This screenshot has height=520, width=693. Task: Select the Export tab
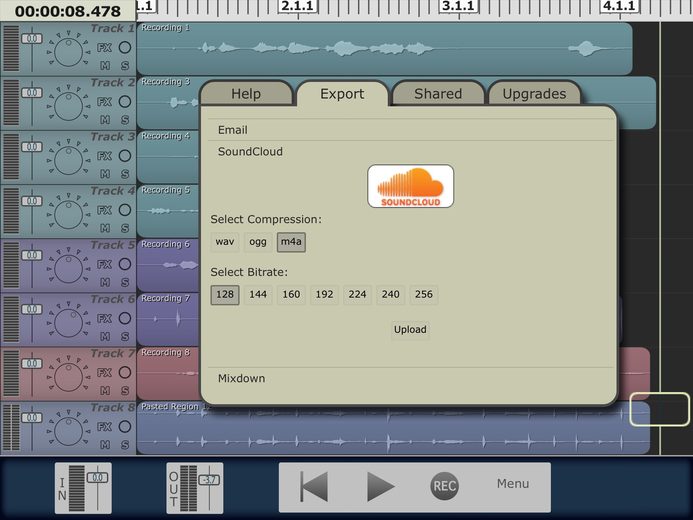coord(343,94)
